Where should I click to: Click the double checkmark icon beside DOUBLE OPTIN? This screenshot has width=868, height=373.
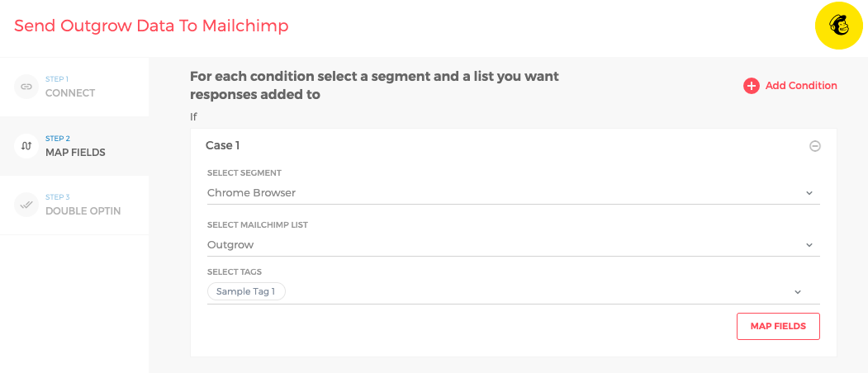(26, 205)
